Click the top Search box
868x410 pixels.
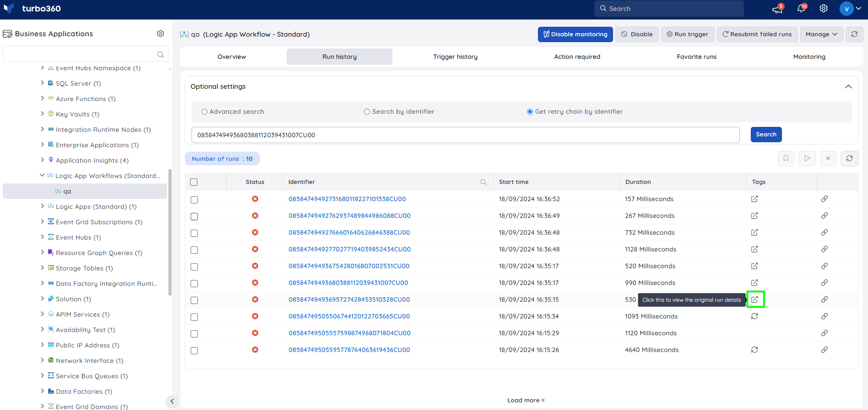[x=669, y=9]
